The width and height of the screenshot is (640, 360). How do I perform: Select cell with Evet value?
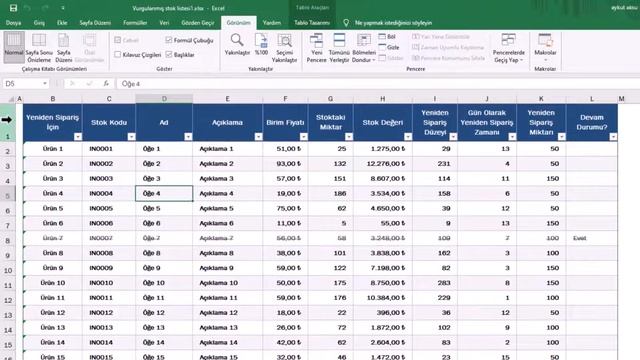[591, 238]
